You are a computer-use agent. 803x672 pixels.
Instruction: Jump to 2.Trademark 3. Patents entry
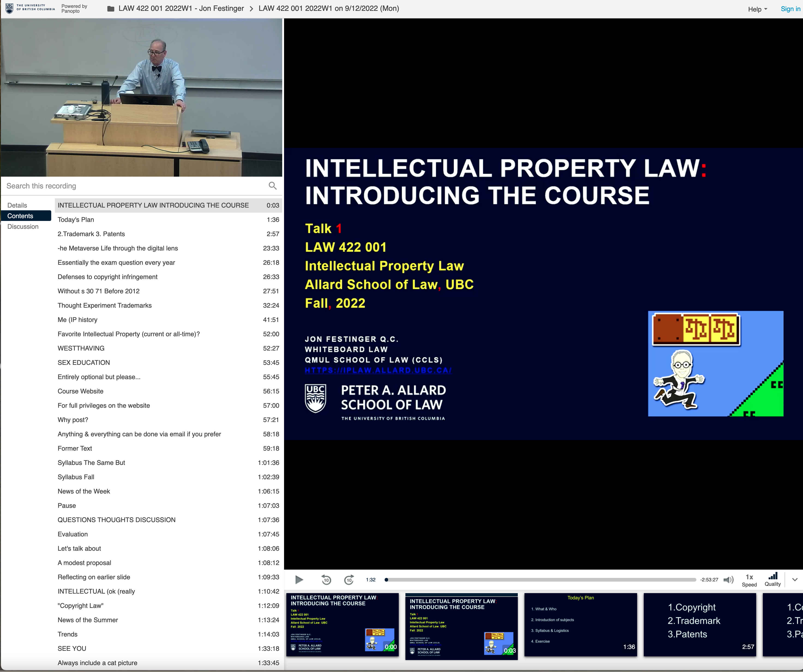tap(168, 234)
